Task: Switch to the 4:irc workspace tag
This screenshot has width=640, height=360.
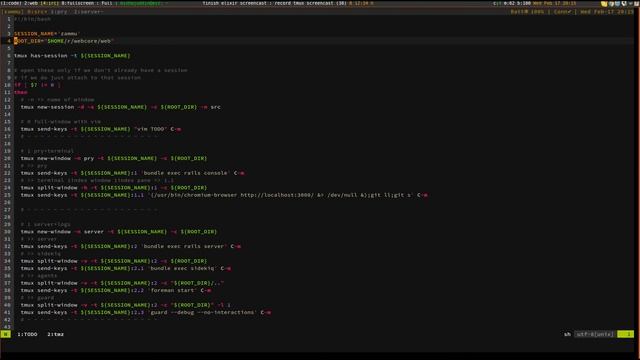Action: point(49,3)
